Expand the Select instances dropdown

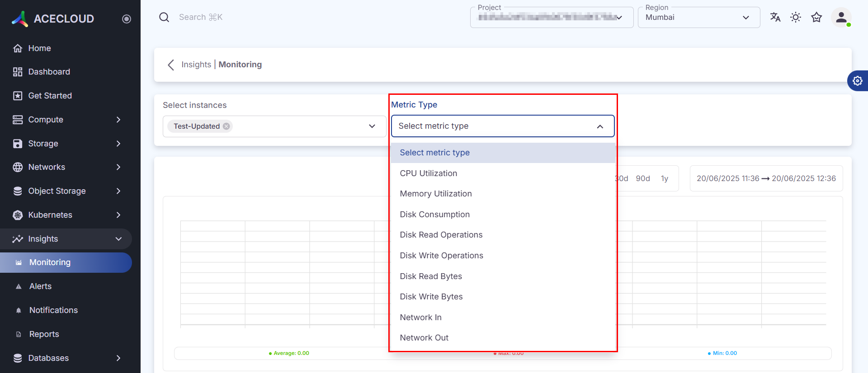pyautogui.click(x=372, y=126)
